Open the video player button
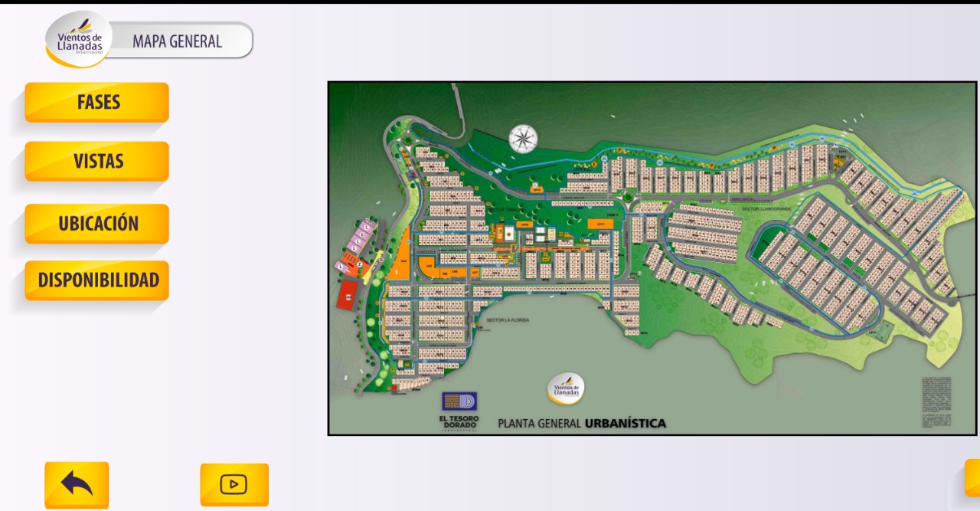Screen dimensions: 980x511 tap(234, 484)
